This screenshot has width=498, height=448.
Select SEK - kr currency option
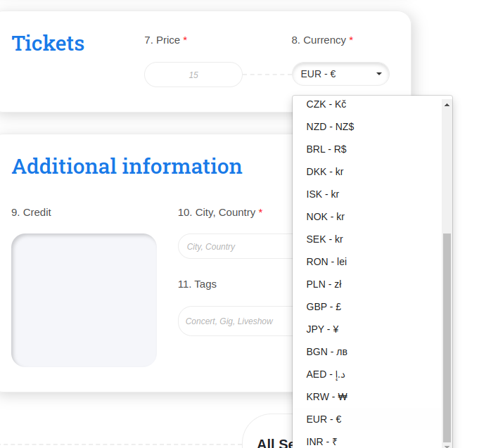tap(324, 239)
